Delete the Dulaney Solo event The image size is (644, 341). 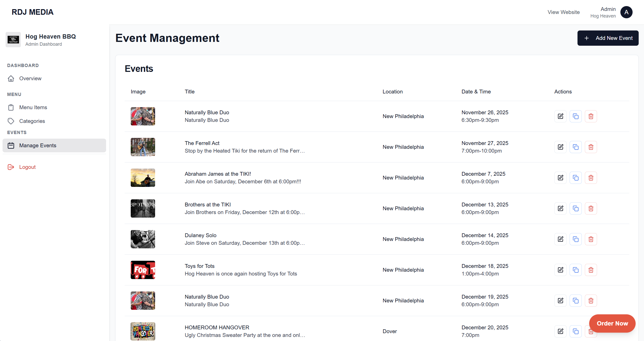tap(591, 239)
